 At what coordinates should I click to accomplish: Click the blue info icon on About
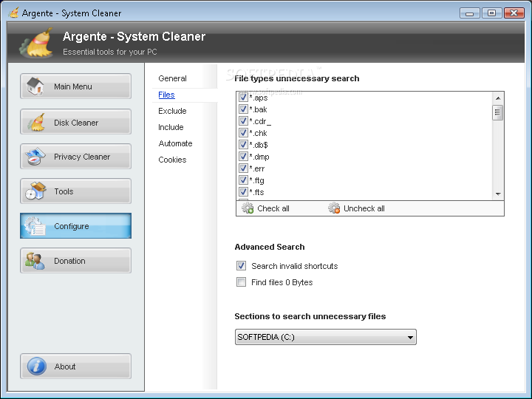pos(37,366)
